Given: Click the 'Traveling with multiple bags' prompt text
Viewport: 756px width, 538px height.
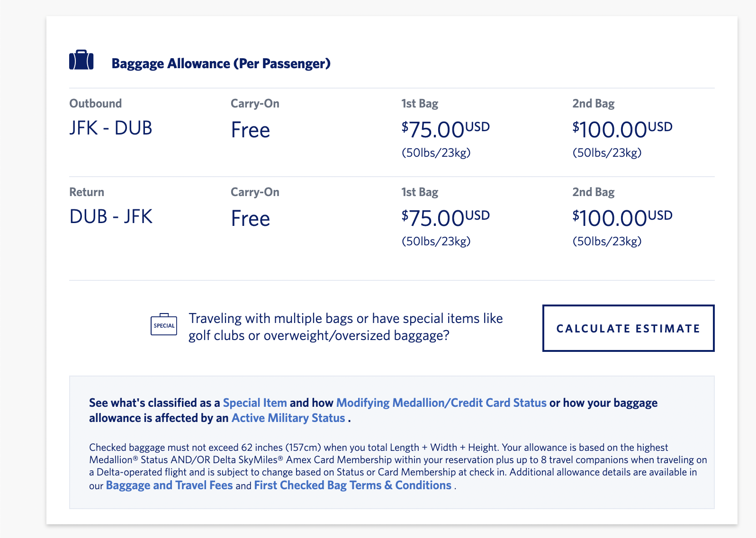Looking at the screenshot, I should tap(345, 327).
